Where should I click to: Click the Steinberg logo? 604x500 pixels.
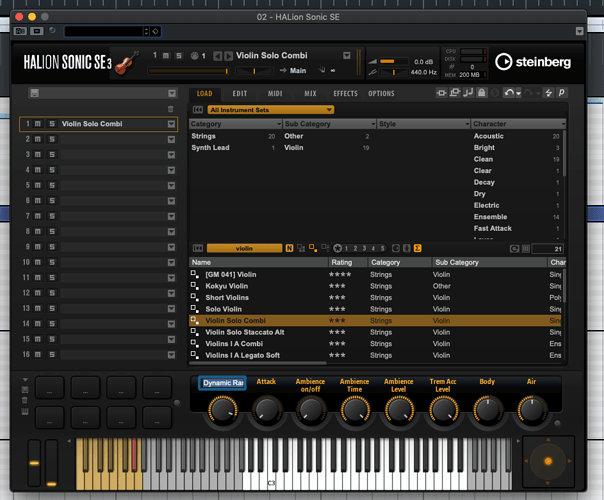533,62
